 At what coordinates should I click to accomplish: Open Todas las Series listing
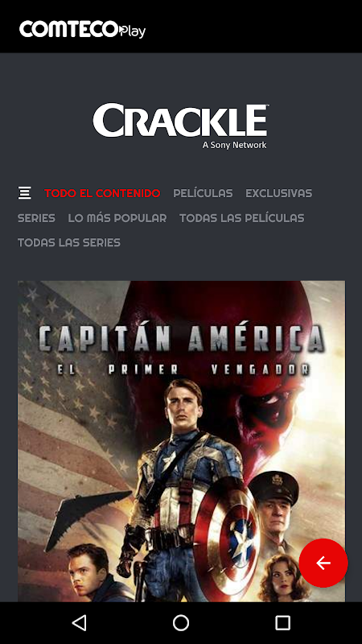coord(69,242)
